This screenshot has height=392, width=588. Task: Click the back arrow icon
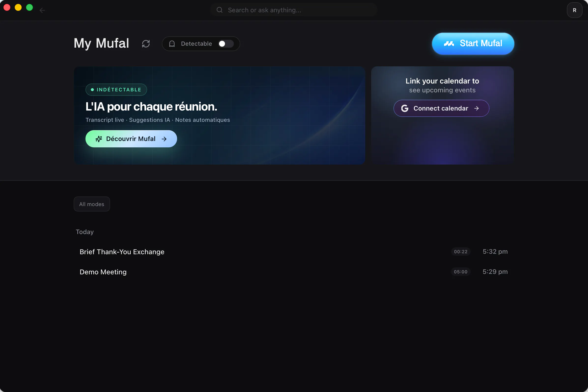click(42, 10)
